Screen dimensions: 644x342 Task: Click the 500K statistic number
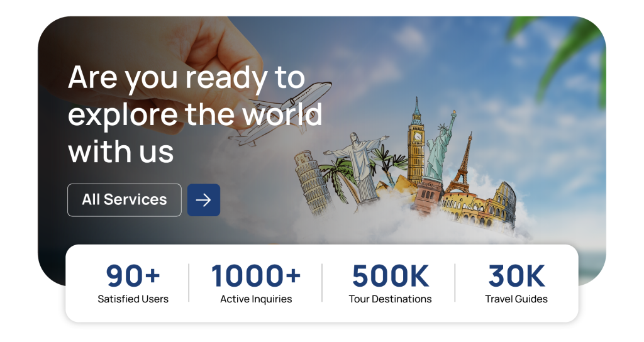[x=390, y=275]
